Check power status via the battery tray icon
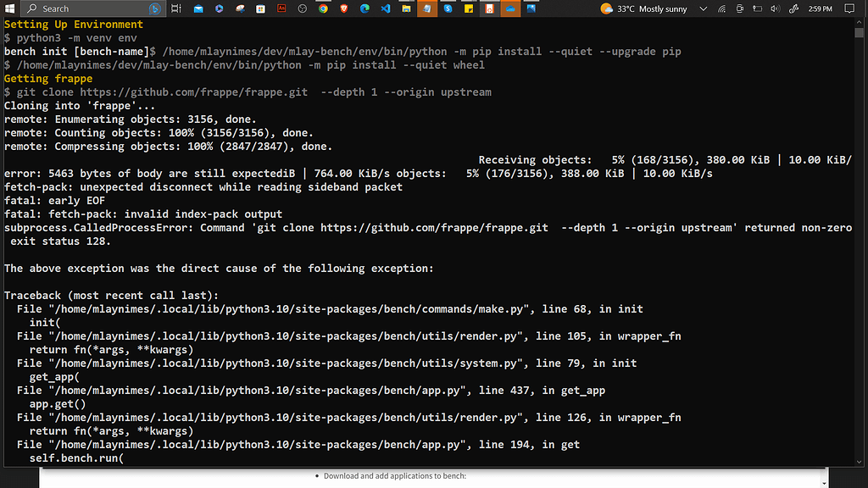Screen dimensions: 868x488 pyautogui.click(x=759, y=8)
